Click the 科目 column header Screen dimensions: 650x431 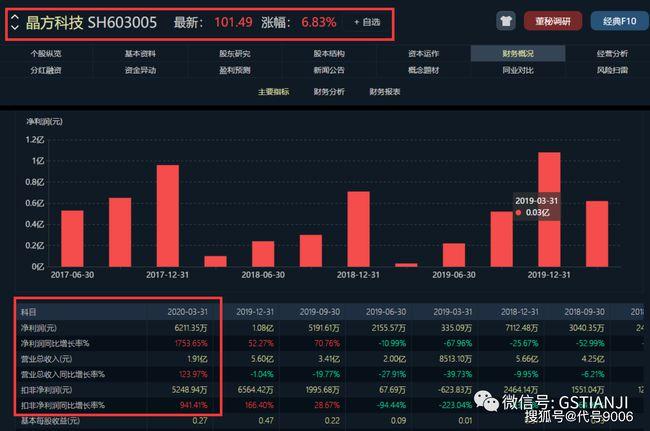click(29, 312)
